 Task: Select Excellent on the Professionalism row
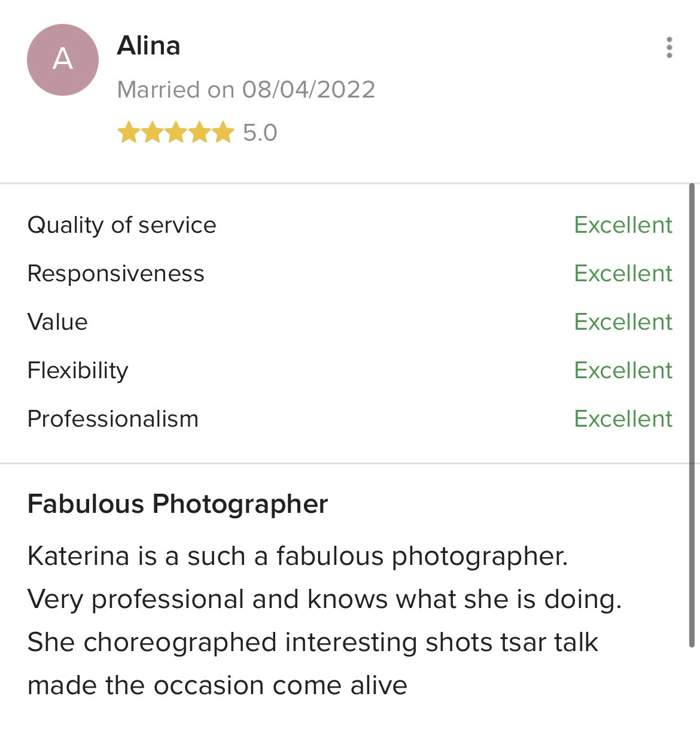[623, 419]
